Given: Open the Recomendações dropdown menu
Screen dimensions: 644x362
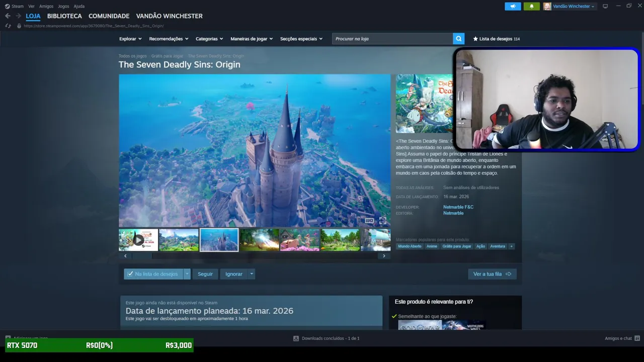Looking at the screenshot, I should (169, 39).
